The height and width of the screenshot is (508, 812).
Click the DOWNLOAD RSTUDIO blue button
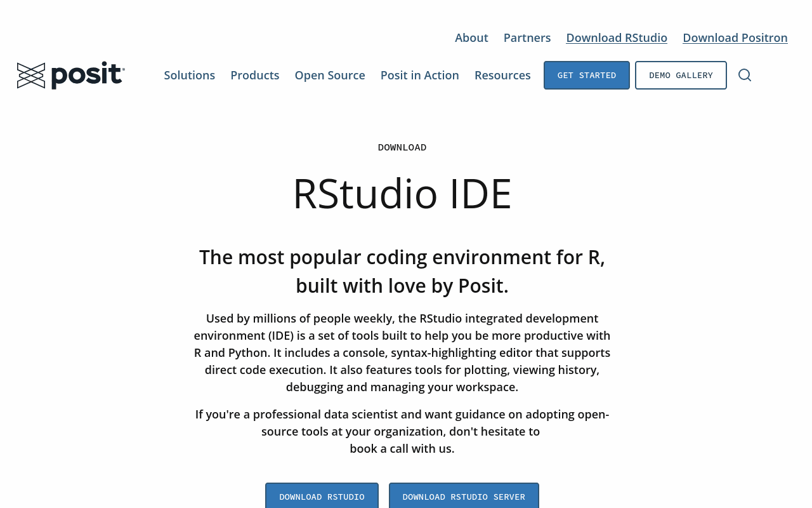tap(322, 496)
